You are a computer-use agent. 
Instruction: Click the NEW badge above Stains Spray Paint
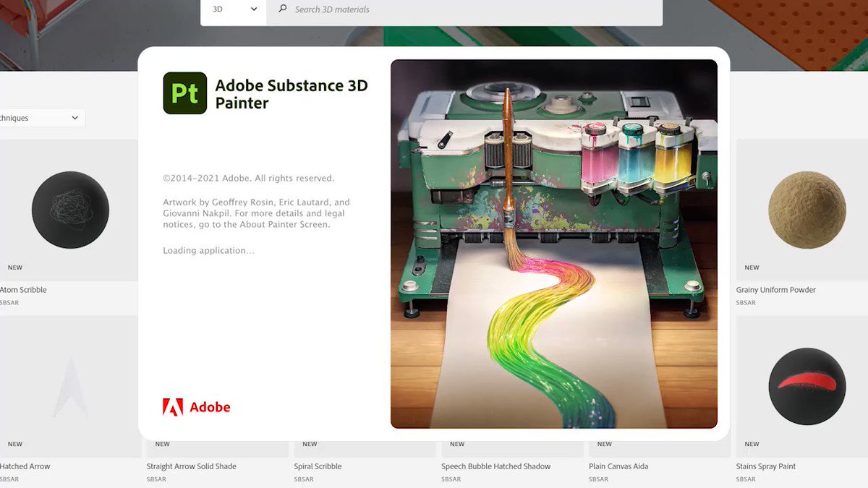(x=752, y=444)
